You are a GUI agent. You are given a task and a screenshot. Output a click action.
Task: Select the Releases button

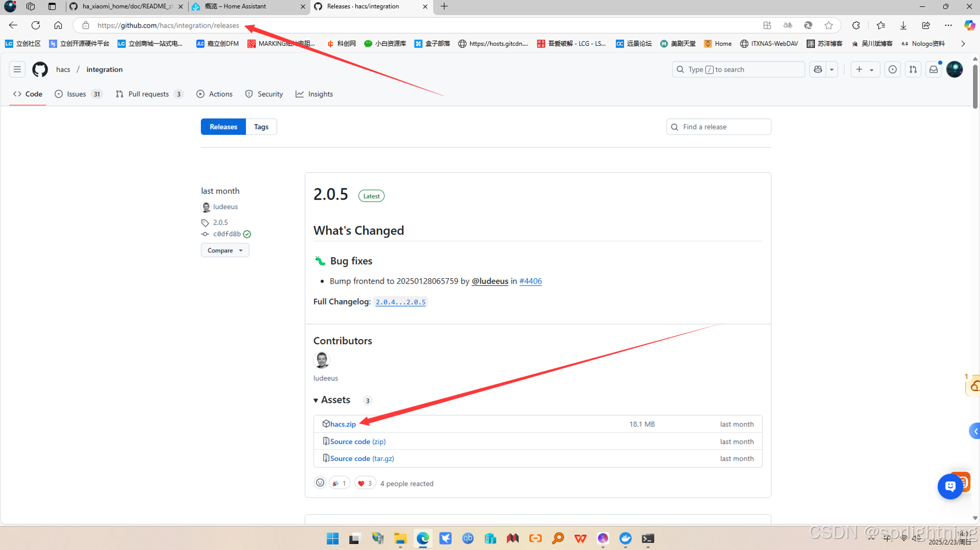point(223,127)
